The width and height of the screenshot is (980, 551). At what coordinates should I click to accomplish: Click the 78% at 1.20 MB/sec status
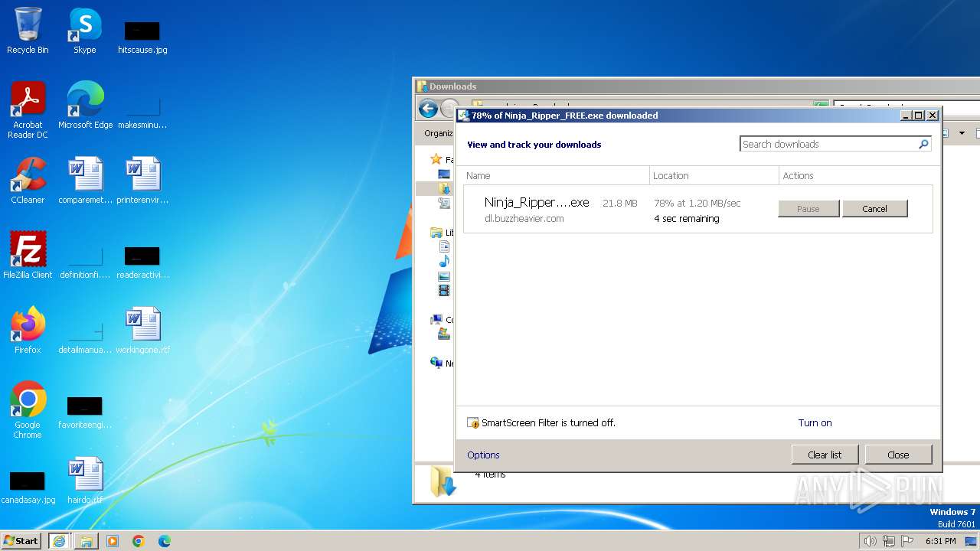tap(697, 203)
